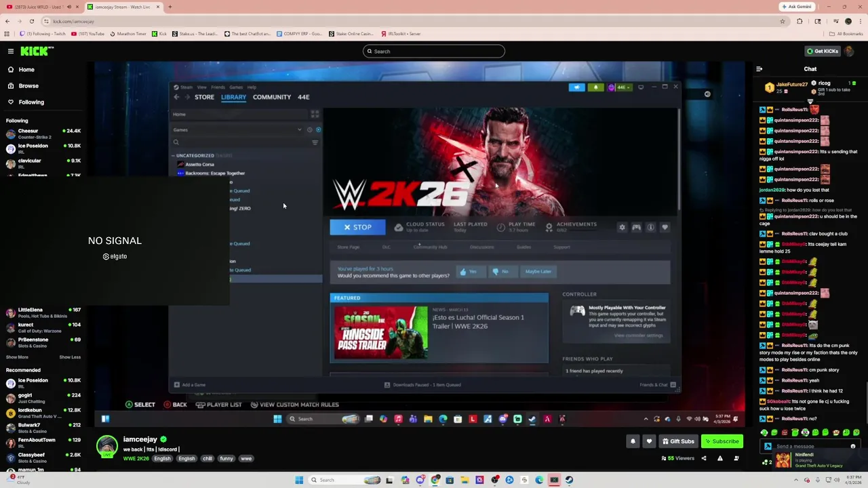Click the Subscribe button
This screenshot has width=868, height=488.
point(722,441)
